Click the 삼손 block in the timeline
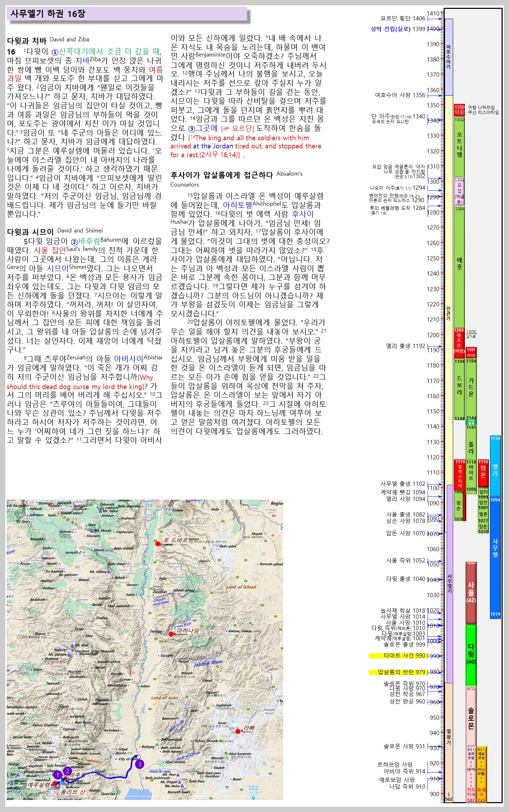This screenshot has width=509, height=812. point(458,505)
